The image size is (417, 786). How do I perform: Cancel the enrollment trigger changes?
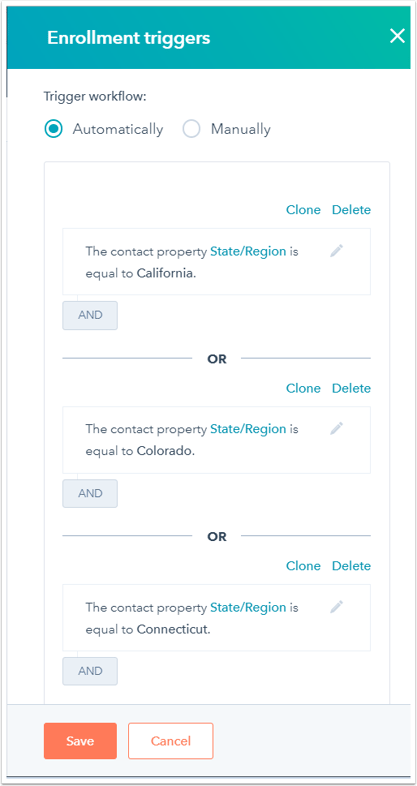[x=171, y=741]
